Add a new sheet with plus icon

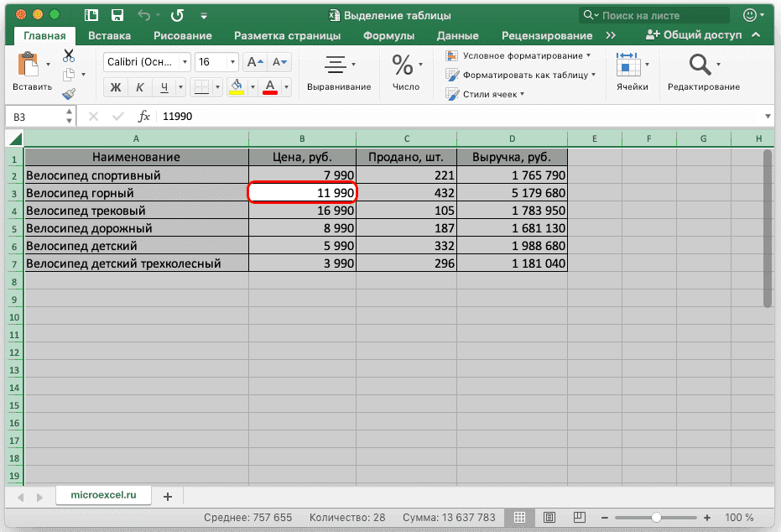168,496
